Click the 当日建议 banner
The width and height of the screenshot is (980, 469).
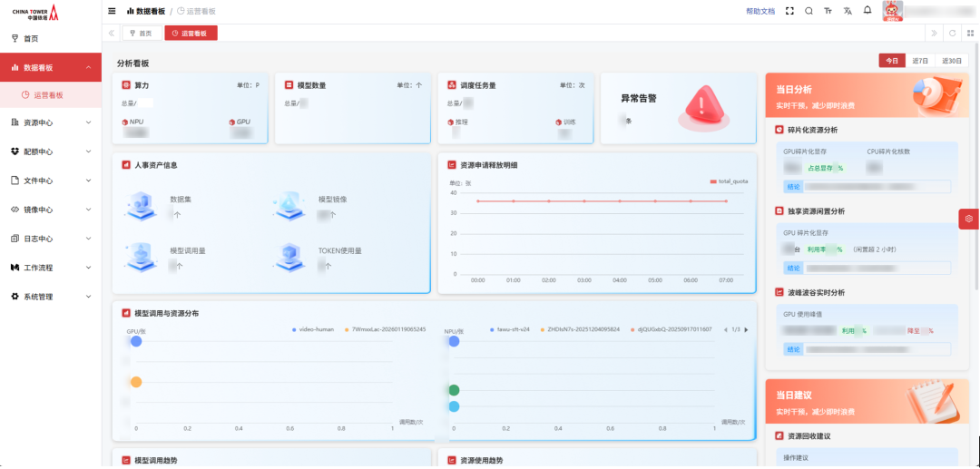867,402
